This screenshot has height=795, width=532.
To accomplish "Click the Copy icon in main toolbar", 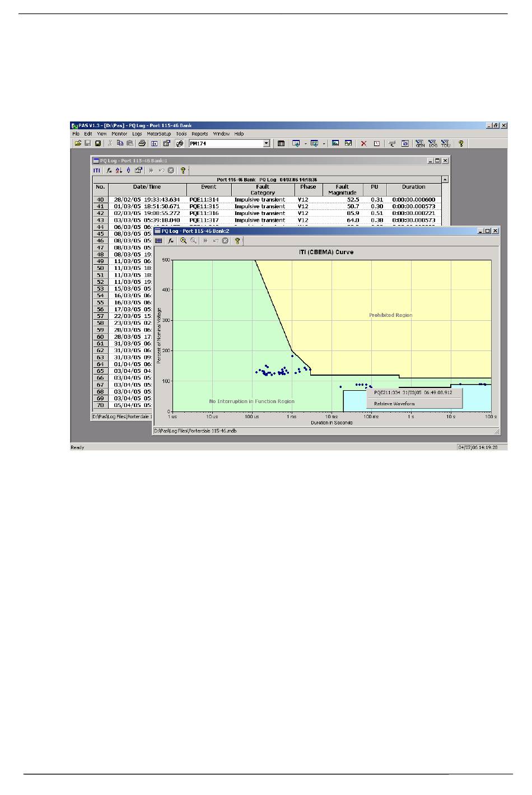I will (x=120, y=143).
